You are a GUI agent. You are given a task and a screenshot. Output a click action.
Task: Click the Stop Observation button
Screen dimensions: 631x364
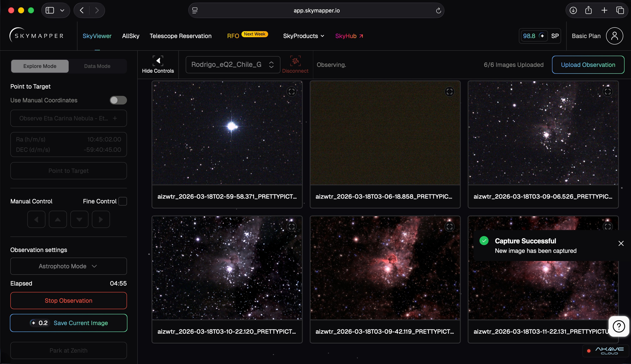[68, 301]
